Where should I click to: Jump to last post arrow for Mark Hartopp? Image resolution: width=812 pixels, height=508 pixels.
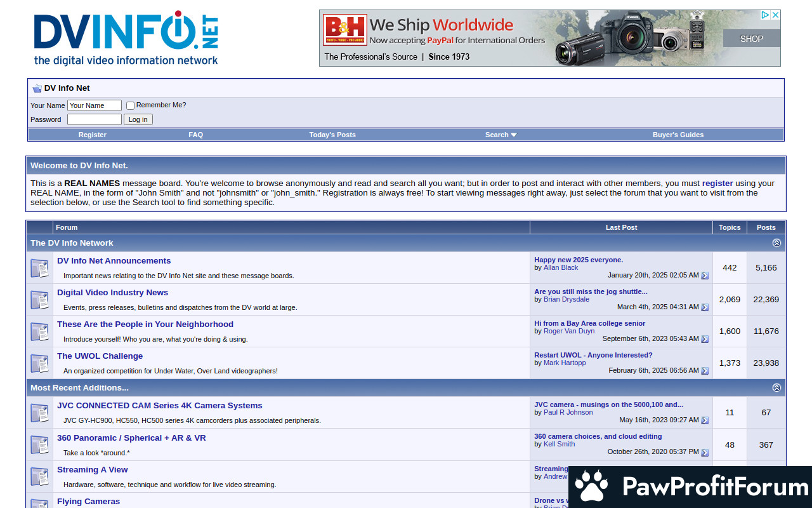pos(704,371)
